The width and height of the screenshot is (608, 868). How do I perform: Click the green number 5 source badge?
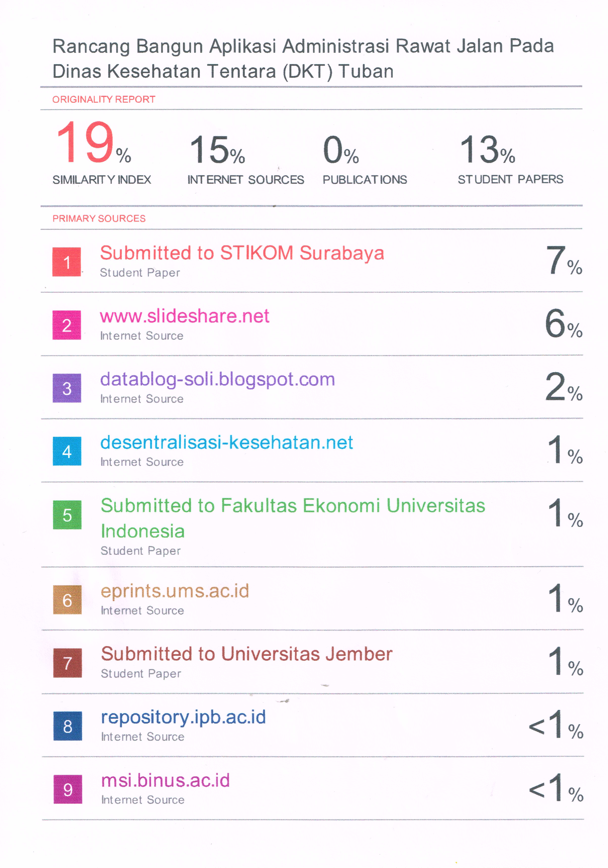(x=67, y=515)
